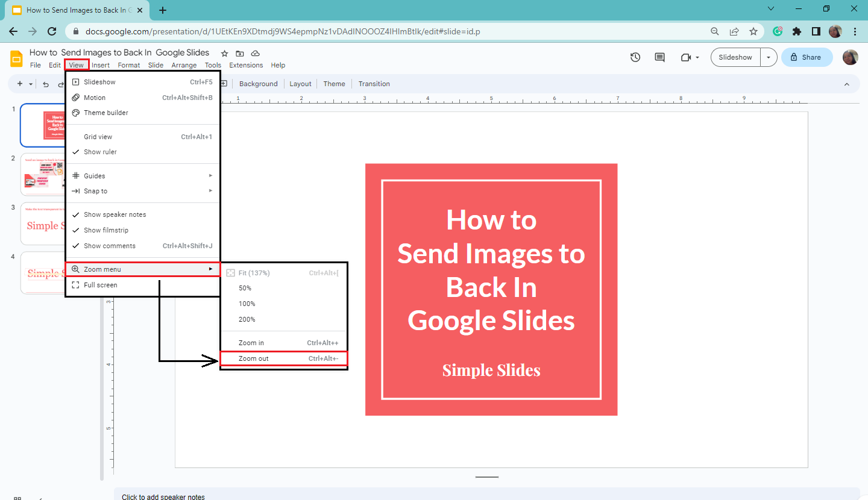868x500 pixels.
Task: Go back in browser history
Action: click(x=13, y=31)
